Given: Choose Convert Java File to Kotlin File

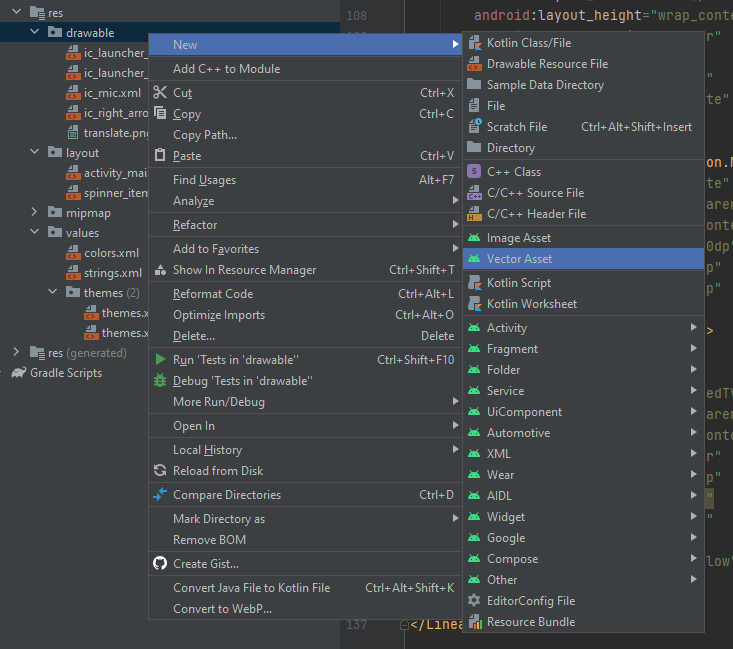Looking at the screenshot, I should [x=305, y=588].
